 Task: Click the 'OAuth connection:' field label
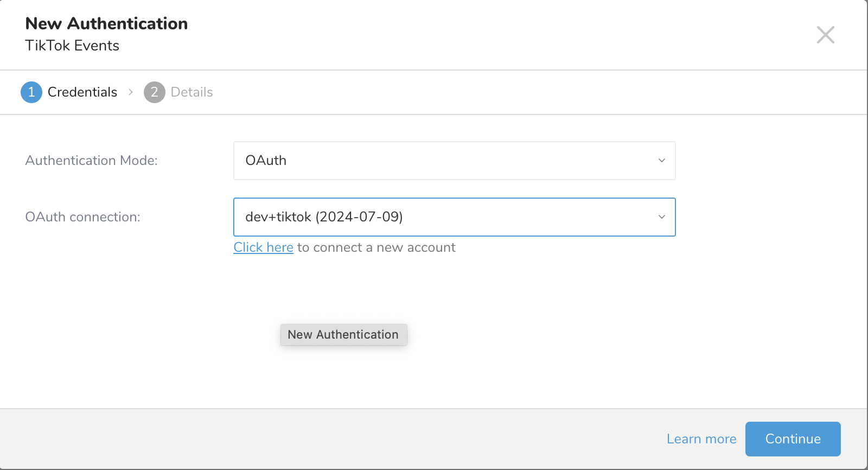(x=82, y=217)
